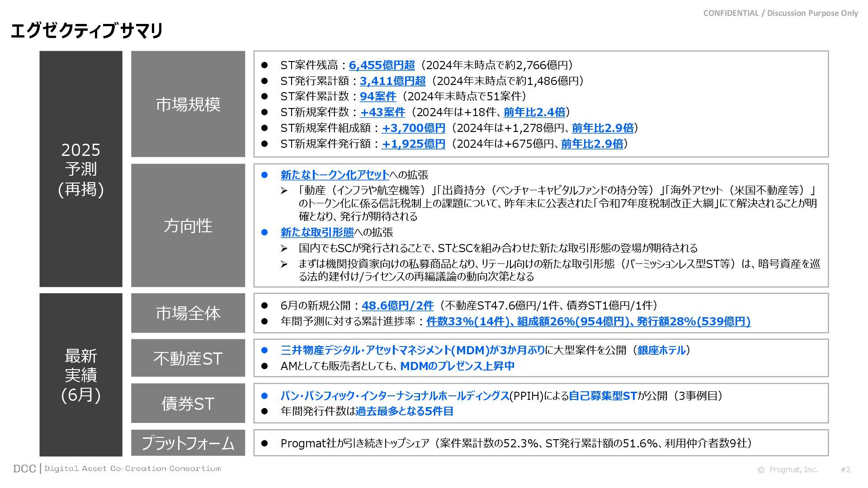The width and height of the screenshot is (868, 488).
Task: Click the エグゼクティブサマリ slide title
Action: (86, 31)
